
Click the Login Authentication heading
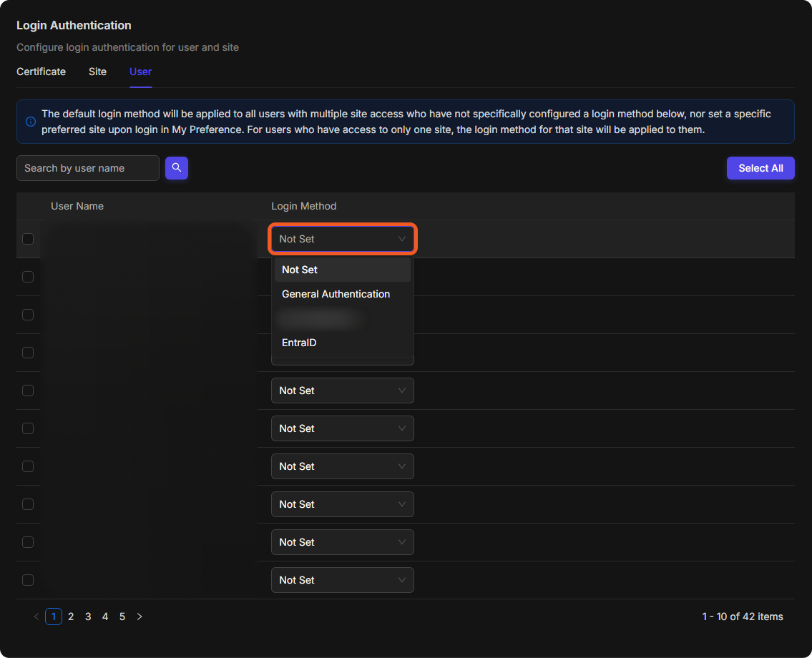pyautogui.click(x=74, y=25)
